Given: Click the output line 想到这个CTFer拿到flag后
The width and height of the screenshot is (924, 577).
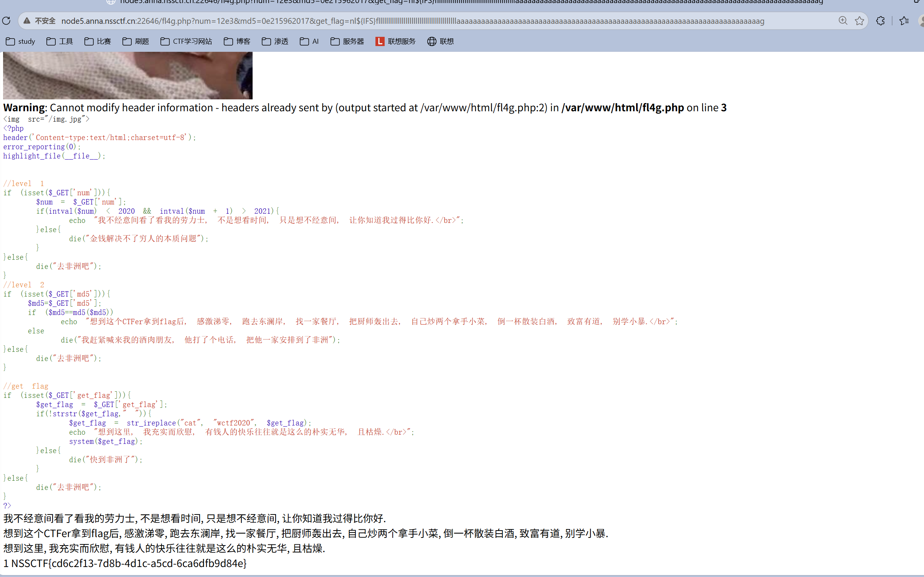Looking at the screenshot, I should (x=306, y=534).
